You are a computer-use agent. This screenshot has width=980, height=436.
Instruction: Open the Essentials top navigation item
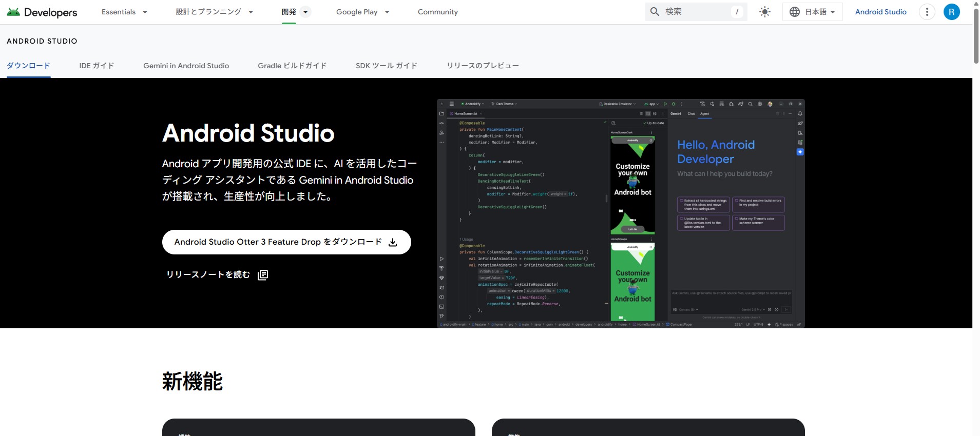[119, 12]
